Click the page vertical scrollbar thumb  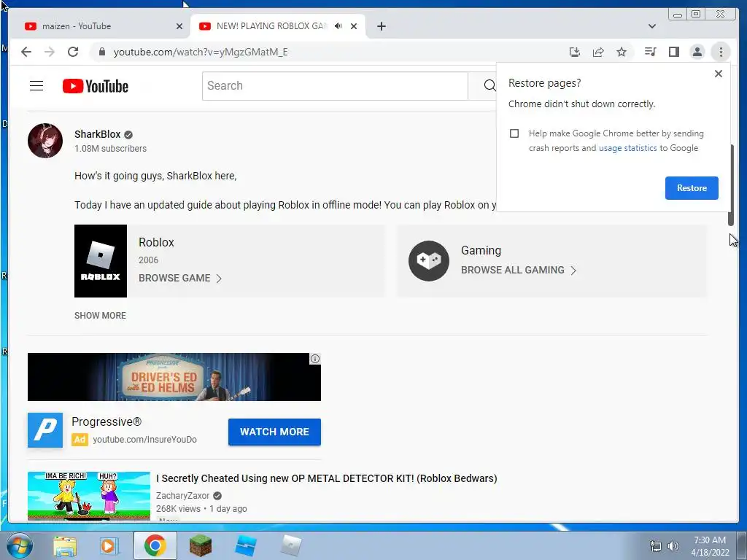coord(731,184)
